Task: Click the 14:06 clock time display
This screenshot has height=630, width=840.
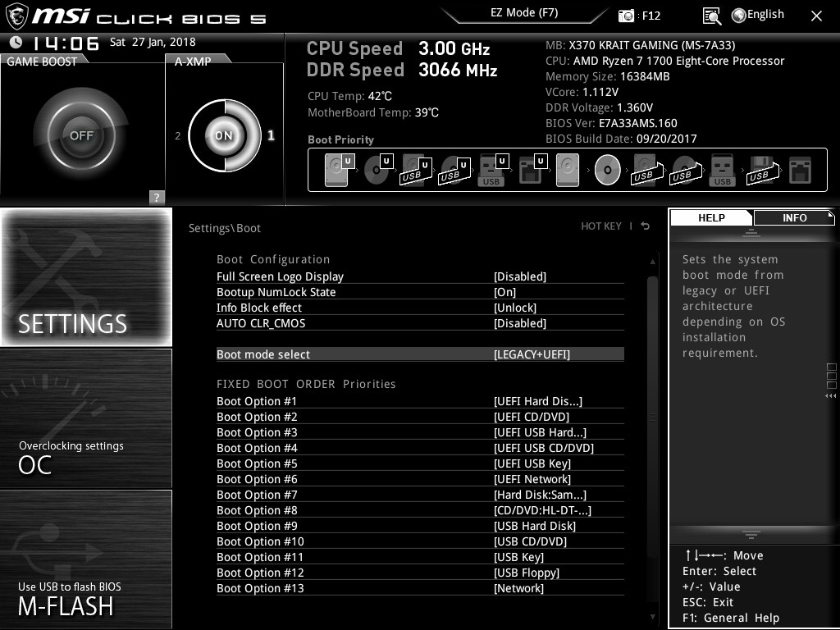Action: [x=66, y=43]
